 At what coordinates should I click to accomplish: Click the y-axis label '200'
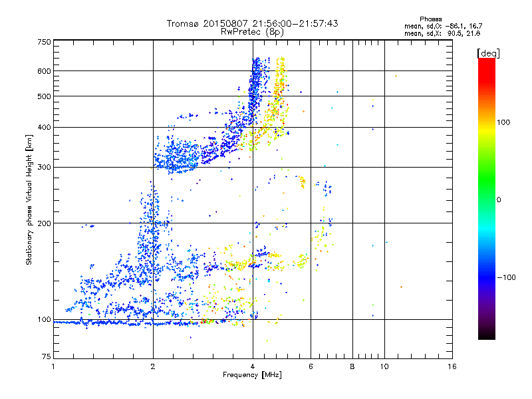pos(44,223)
